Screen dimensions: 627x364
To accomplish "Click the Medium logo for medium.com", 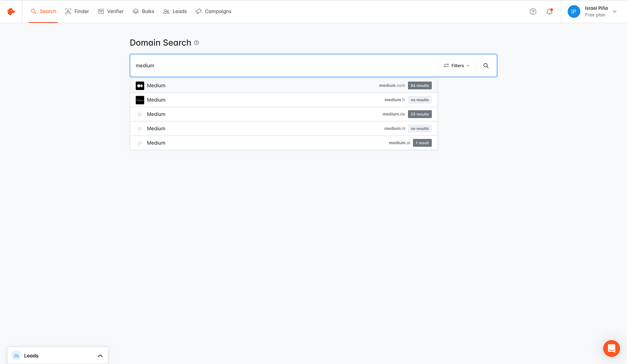I will [x=140, y=86].
